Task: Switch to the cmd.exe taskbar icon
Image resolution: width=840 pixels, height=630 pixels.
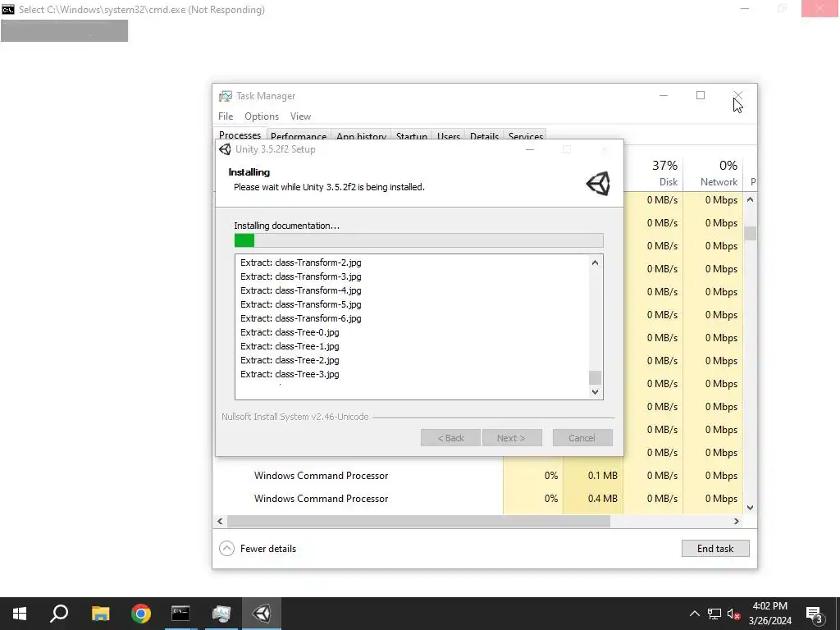Action: point(180,614)
